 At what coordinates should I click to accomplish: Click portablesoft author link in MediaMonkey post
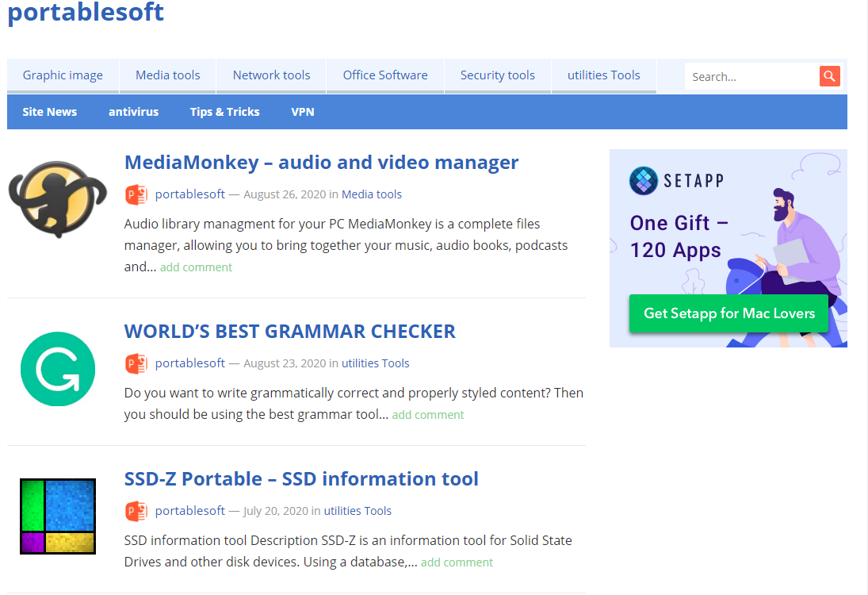click(x=190, y=194)
